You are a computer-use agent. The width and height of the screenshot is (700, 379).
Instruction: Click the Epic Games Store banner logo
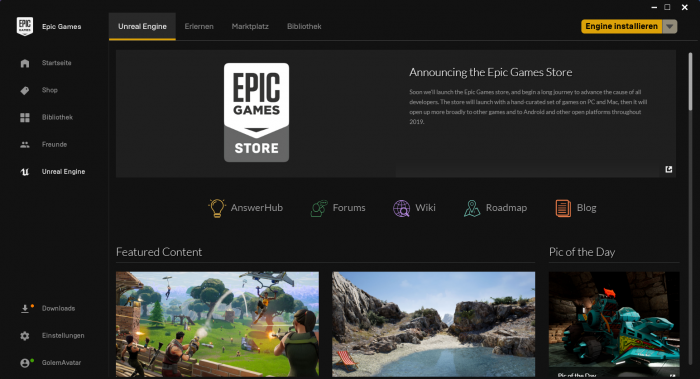click(256, 112)
